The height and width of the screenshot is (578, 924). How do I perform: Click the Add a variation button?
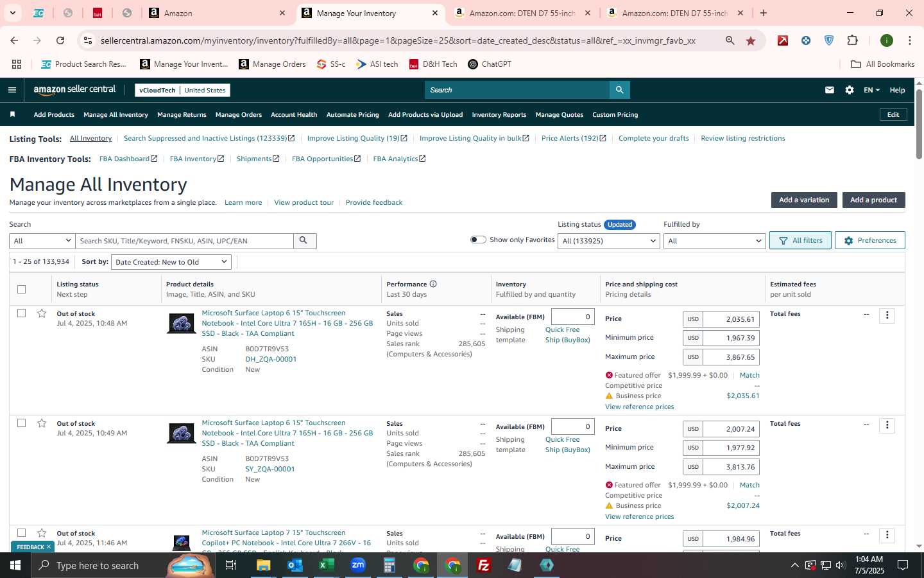(x=804, y=200)
